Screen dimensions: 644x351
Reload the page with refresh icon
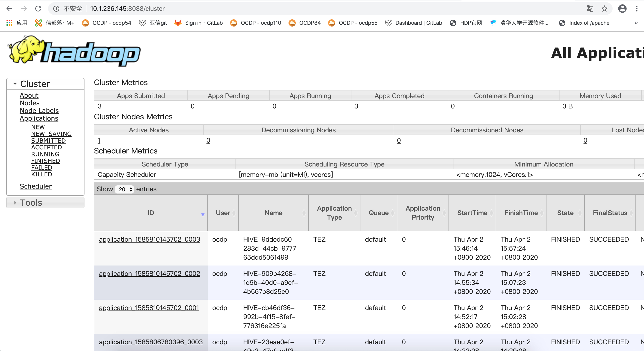[x=38, y=9]
